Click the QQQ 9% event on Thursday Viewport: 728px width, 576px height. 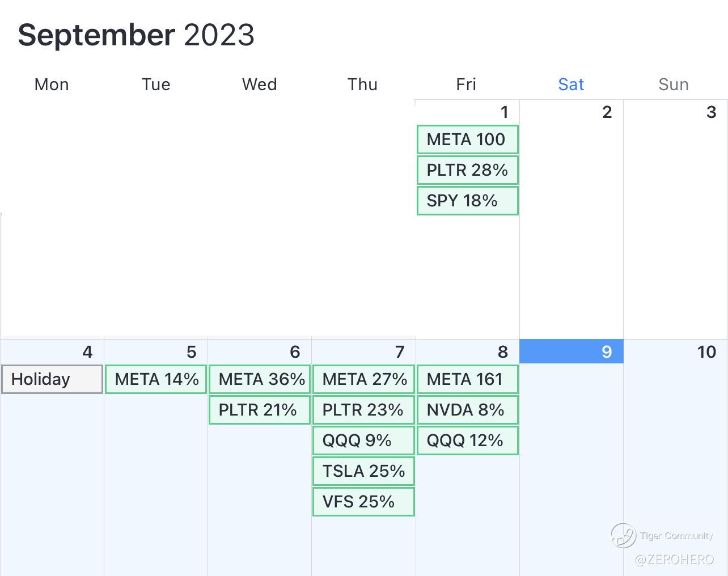[x=363, y=441]
